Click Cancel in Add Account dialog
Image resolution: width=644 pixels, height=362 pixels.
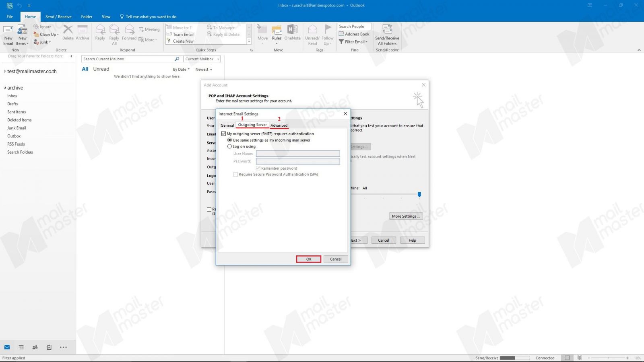coord(384,240)
